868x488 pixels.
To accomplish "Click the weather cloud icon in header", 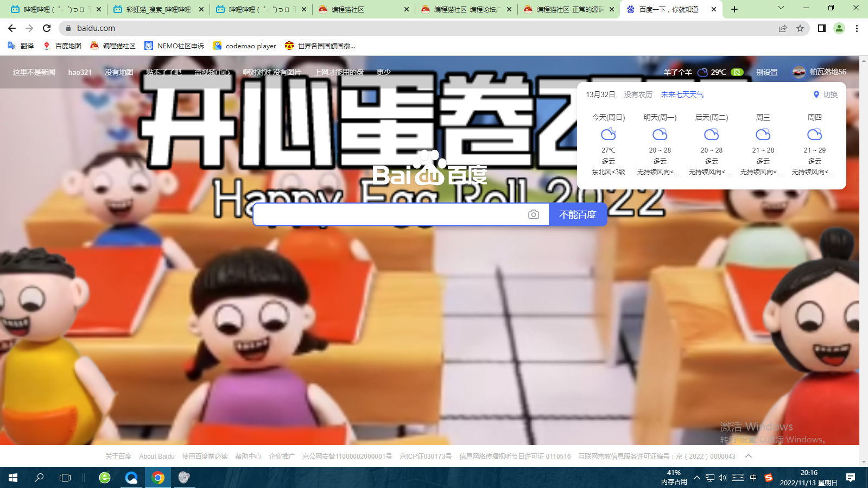I will pos(702,72).
